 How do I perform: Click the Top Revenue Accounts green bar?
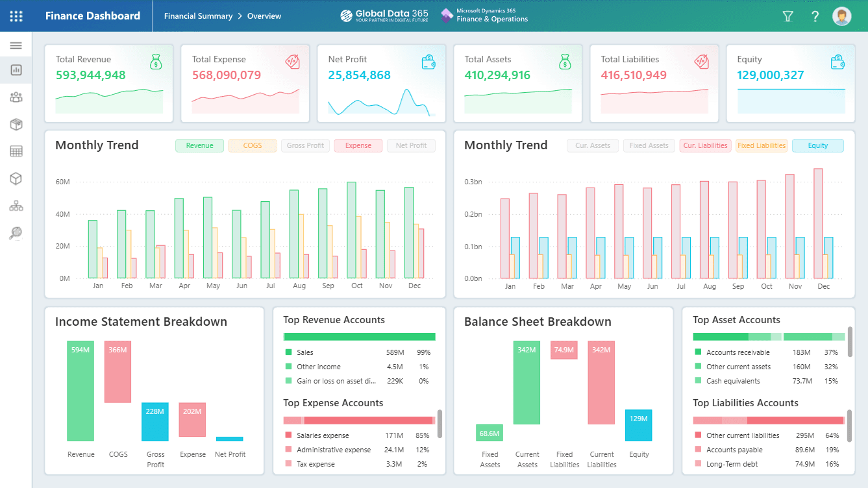360,337
